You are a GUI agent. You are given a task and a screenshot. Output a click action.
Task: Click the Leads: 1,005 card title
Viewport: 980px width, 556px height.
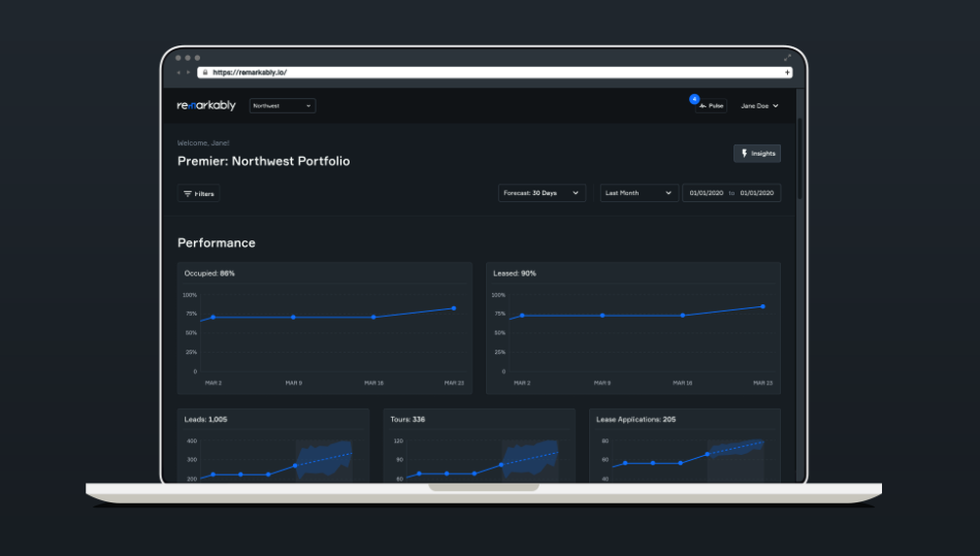pos(206,419)
